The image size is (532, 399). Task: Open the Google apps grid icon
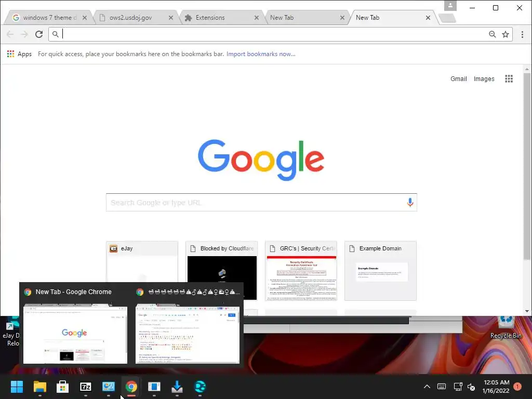tap(509, 79)
